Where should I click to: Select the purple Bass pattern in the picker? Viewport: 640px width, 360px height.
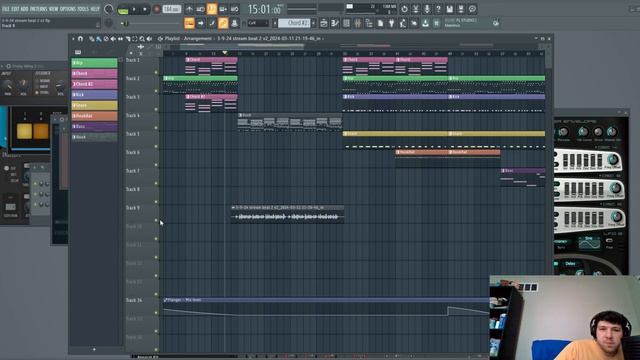coord(94,127)
